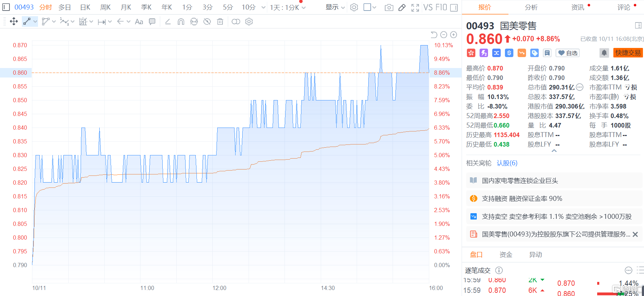Screen dimensions: 644x296
Task: Click the fullscreen expand icon
Action: pyautogui.click(x=415, y=7)
